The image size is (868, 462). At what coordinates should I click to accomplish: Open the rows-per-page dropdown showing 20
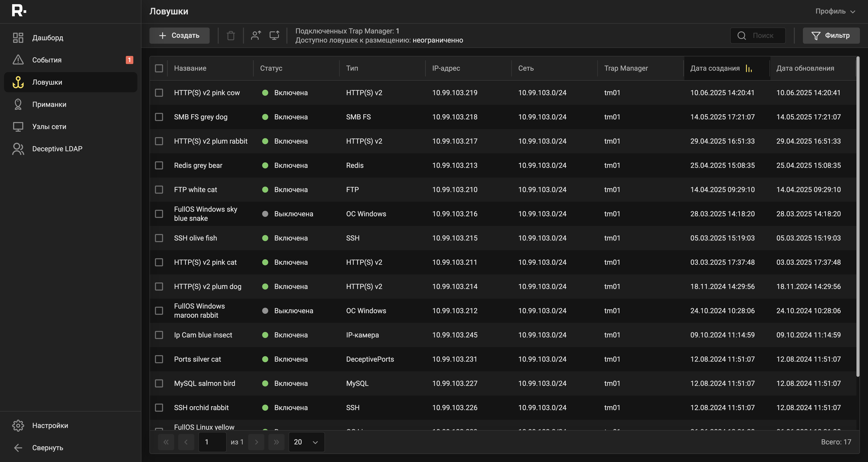pyautogui.click(x=306, y=442)
